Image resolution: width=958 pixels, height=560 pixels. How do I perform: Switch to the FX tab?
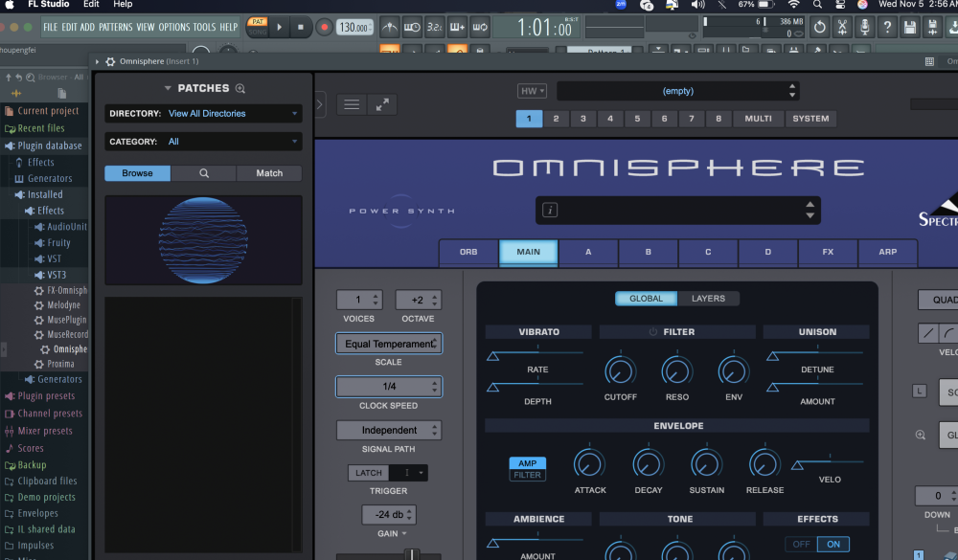tap(828, 253)
